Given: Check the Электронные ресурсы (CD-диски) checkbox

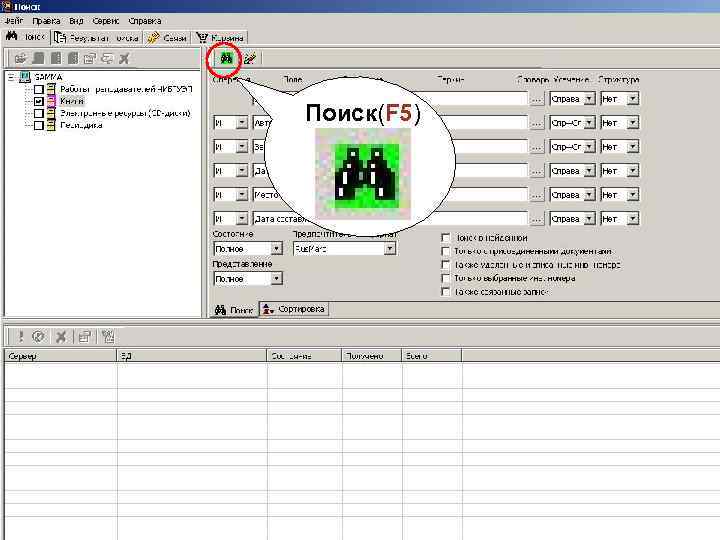Looking at the screenshot, I should point(39,113).
